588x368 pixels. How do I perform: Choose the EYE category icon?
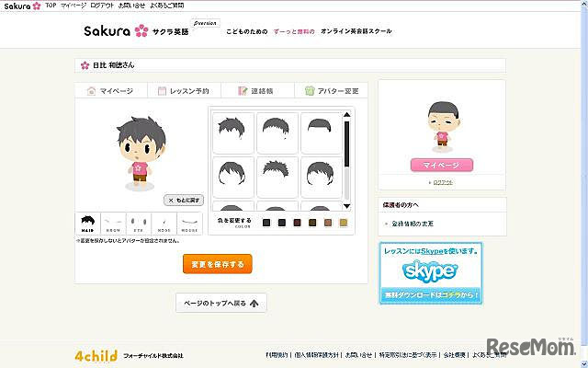pyautogui.click(x=139, y=224)
